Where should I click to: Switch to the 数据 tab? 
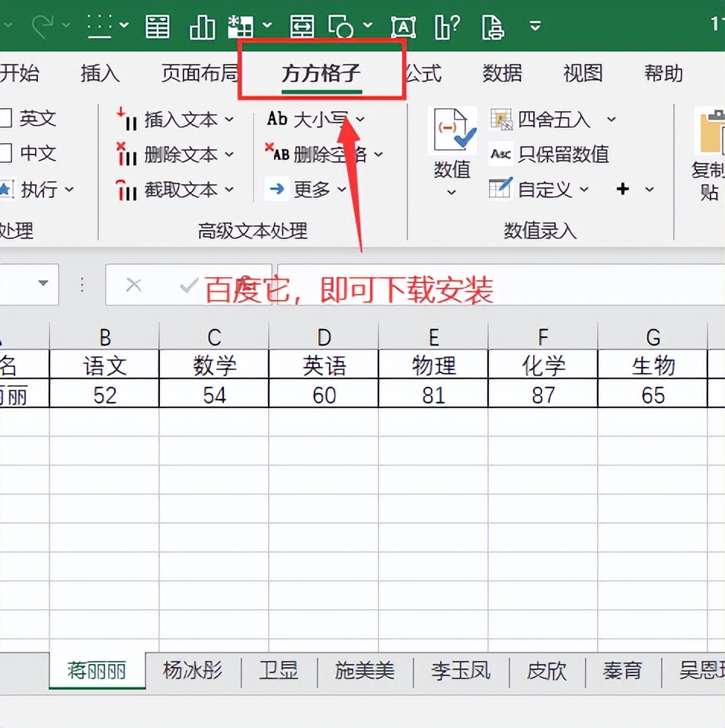[502, 73]
